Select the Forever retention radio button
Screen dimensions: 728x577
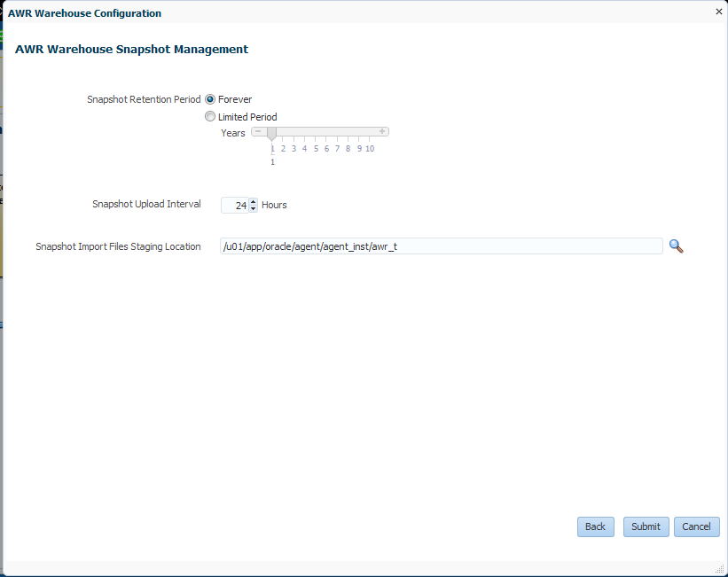[210, 99]
